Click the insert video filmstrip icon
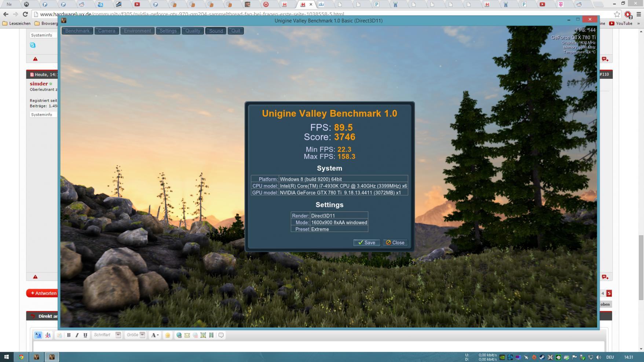 coord(211,335)
